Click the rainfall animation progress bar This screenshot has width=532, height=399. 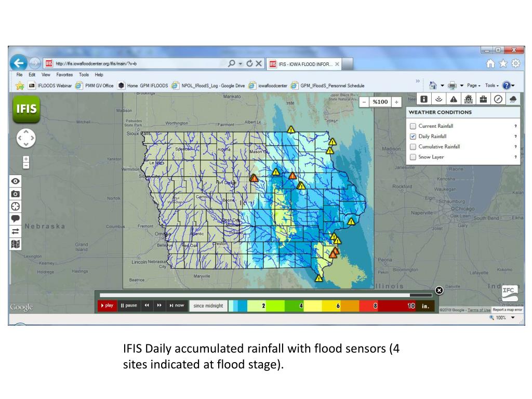265,295
